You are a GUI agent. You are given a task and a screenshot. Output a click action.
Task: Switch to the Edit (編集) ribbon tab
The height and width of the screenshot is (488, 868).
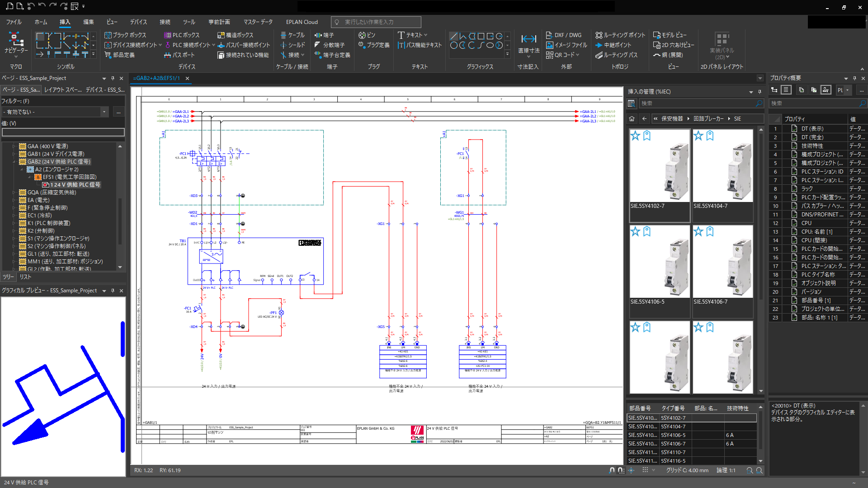[x=89, y=22]
